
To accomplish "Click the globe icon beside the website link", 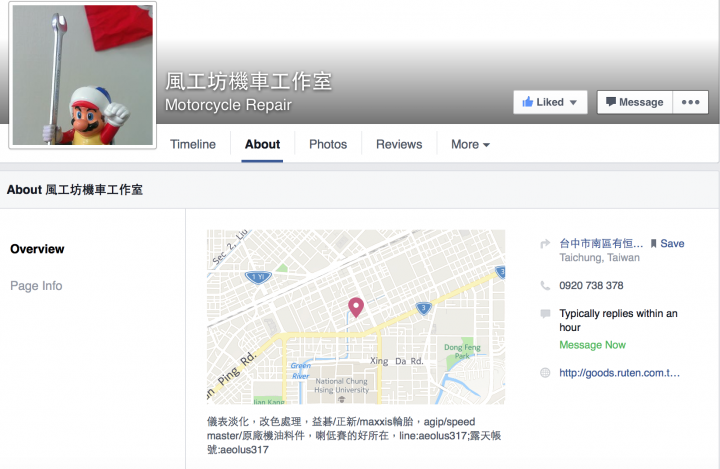I will (x=545, y=373).
